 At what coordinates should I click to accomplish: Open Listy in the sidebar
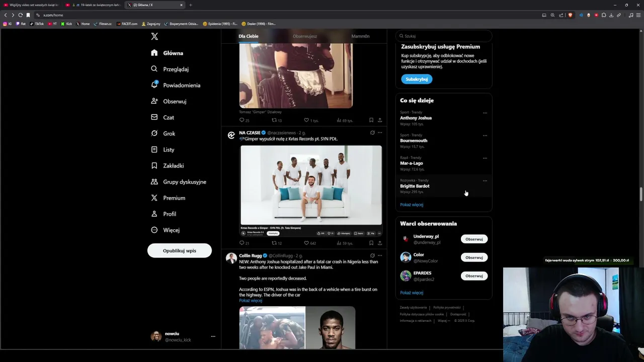click(x=163, y=149)
